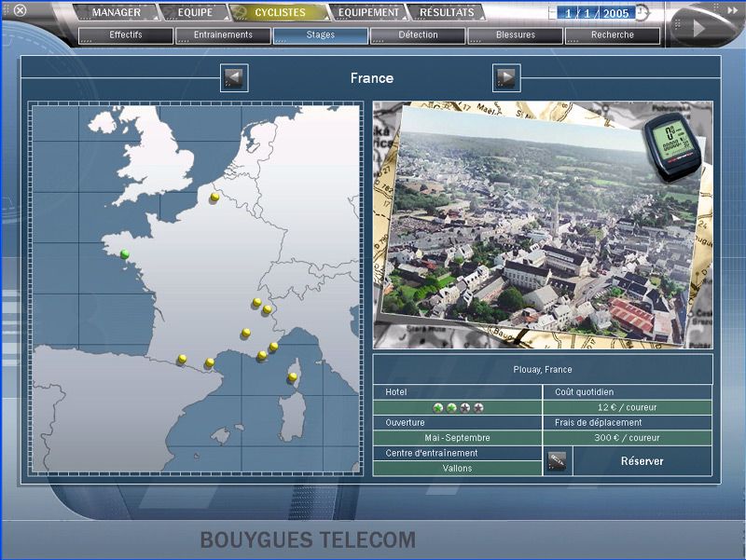746x560 pixels.
Task: Click the '300 € / coureur' travel fee
Action: coord(627,438)
